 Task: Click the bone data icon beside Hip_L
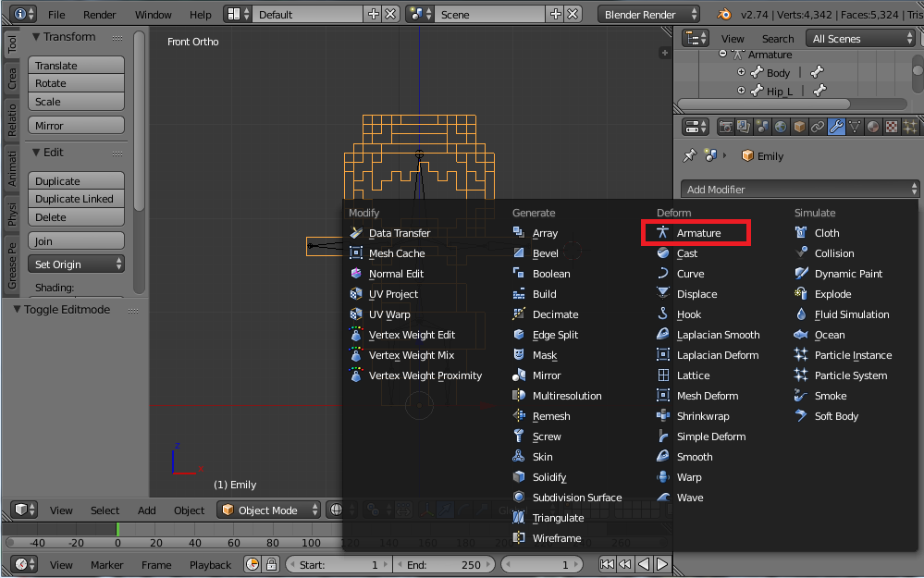point(819,91)
